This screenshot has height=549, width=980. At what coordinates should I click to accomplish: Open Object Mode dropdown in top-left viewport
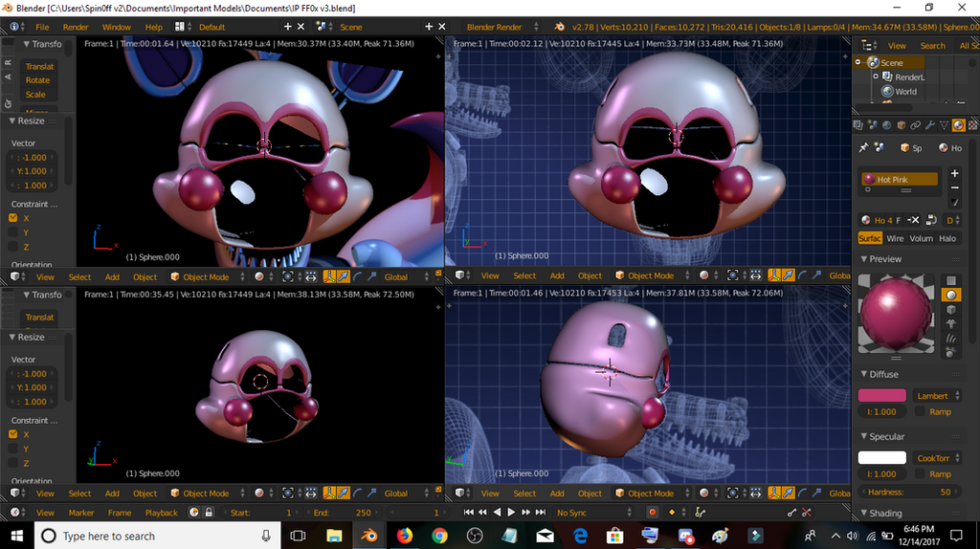click(207, 276)
